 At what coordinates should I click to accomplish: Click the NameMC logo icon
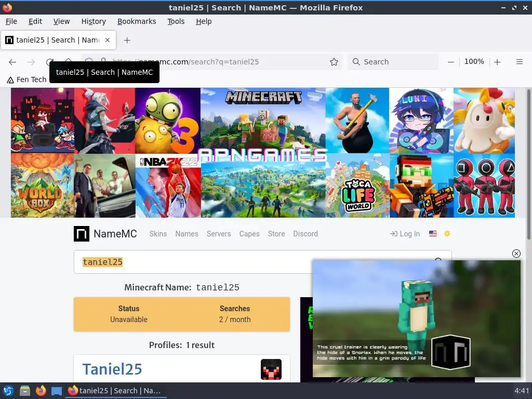(x=82, y=234)
